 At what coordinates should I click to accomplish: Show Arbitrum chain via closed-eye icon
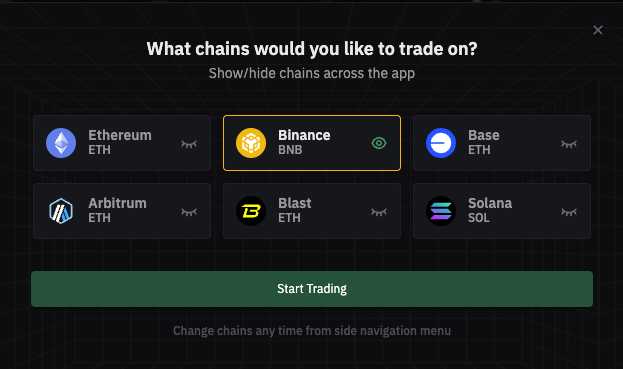(x=189, y=212)
